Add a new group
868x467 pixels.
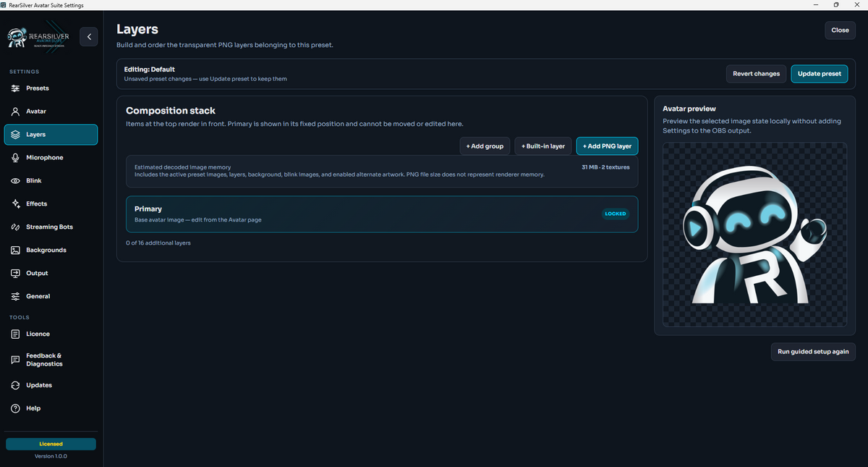(x=485, y=146)
